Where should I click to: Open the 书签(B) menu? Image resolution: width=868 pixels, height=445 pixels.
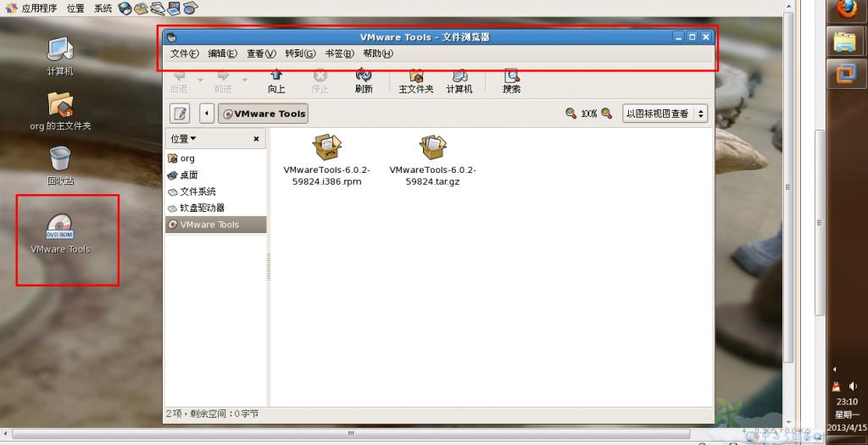(x=339, y=53)
